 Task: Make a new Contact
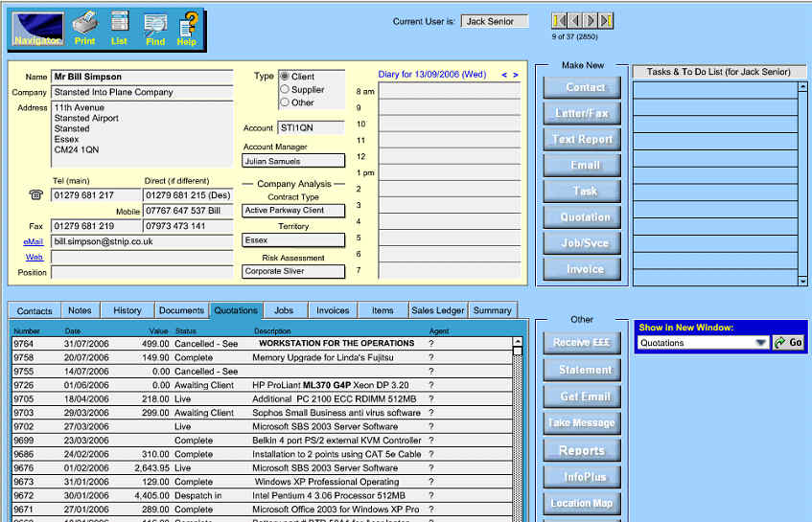click(x=582, y=87)
